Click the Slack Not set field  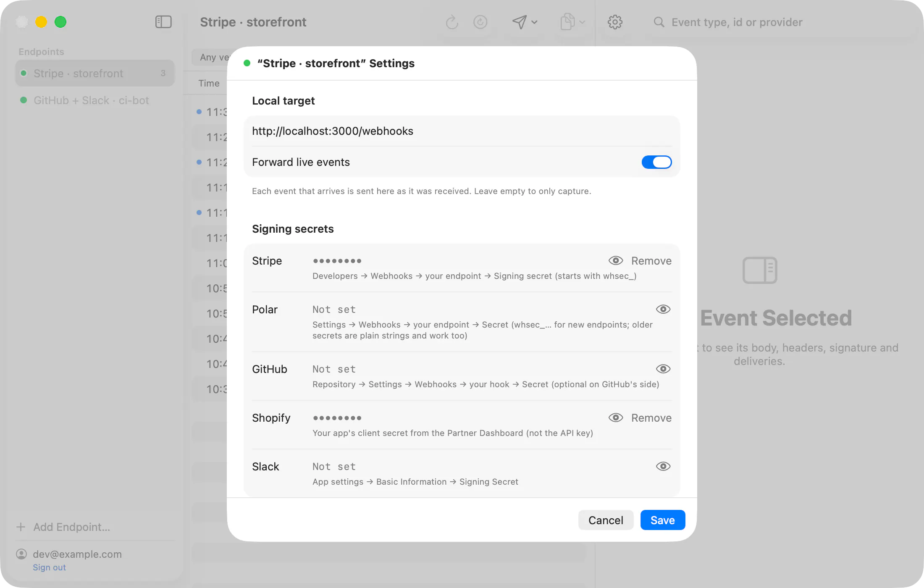click(481, 467)
